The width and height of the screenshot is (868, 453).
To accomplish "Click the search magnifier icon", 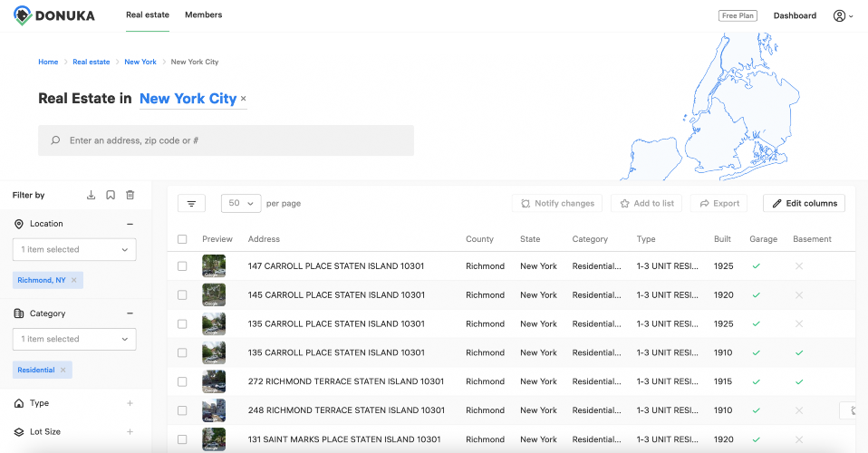I will pos(55,140).
